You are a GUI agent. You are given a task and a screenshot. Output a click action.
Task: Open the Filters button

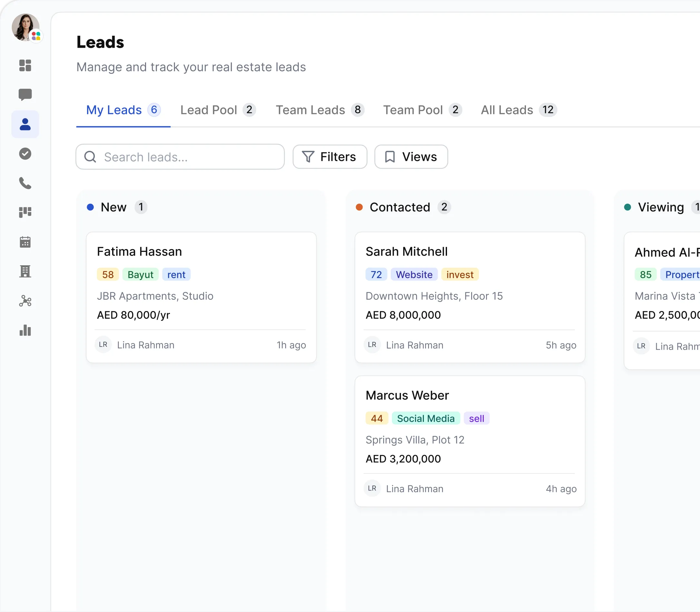coord(330,157)
